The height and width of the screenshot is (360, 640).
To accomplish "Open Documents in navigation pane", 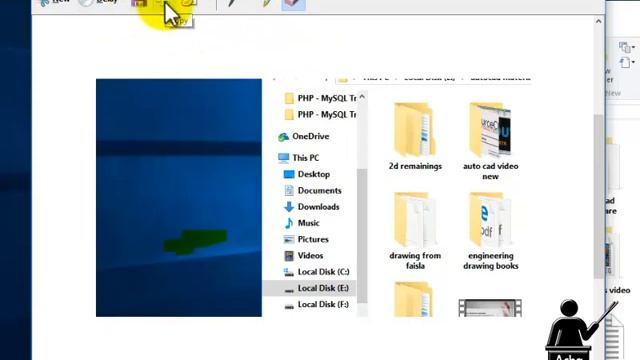I will click(312, 191).
